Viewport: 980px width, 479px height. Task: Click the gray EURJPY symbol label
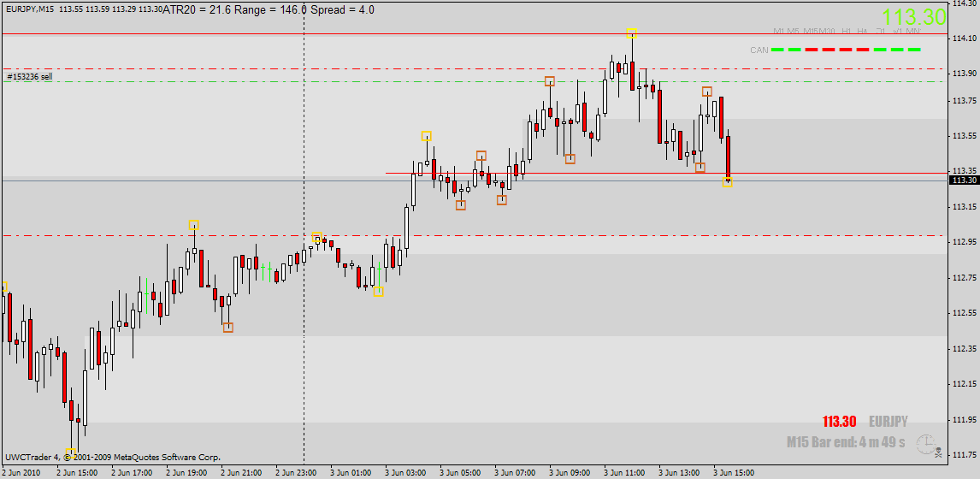pos(888,422)
